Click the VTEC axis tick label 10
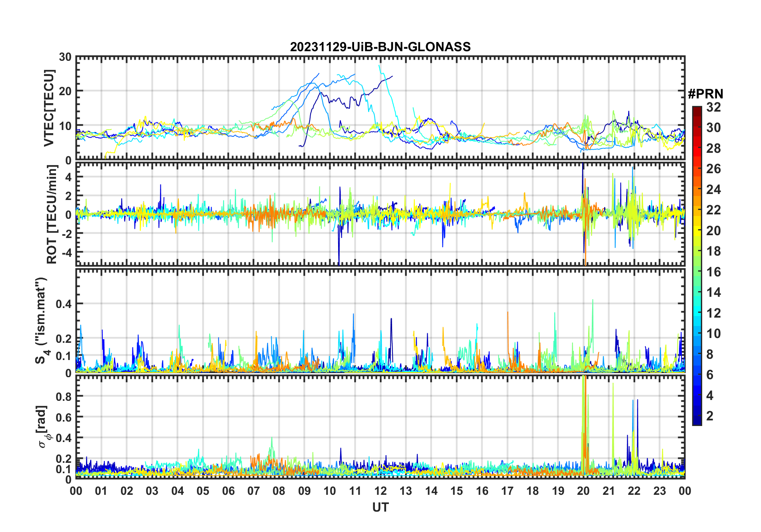This screenshot has height=532, width=761. click(x=65, y=126)
